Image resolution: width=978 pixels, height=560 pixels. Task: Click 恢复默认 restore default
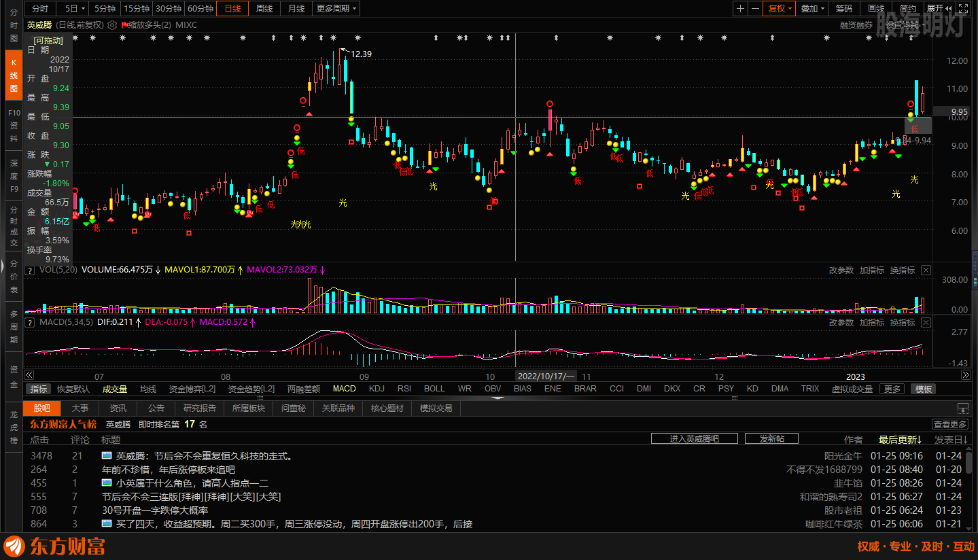tap(73, 389)
